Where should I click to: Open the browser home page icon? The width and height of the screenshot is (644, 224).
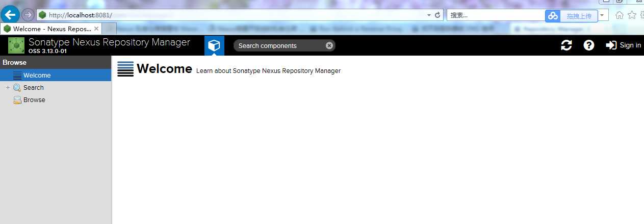point(619,15)
